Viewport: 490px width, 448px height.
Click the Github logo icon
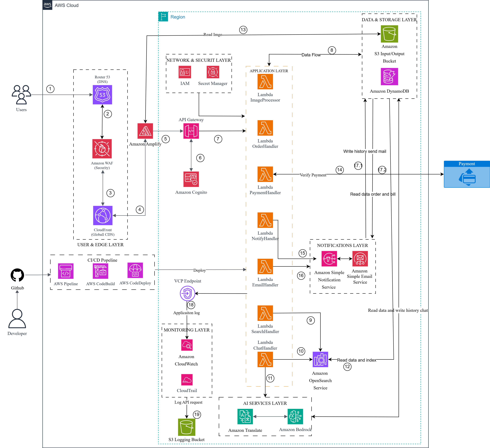[17, 275]
